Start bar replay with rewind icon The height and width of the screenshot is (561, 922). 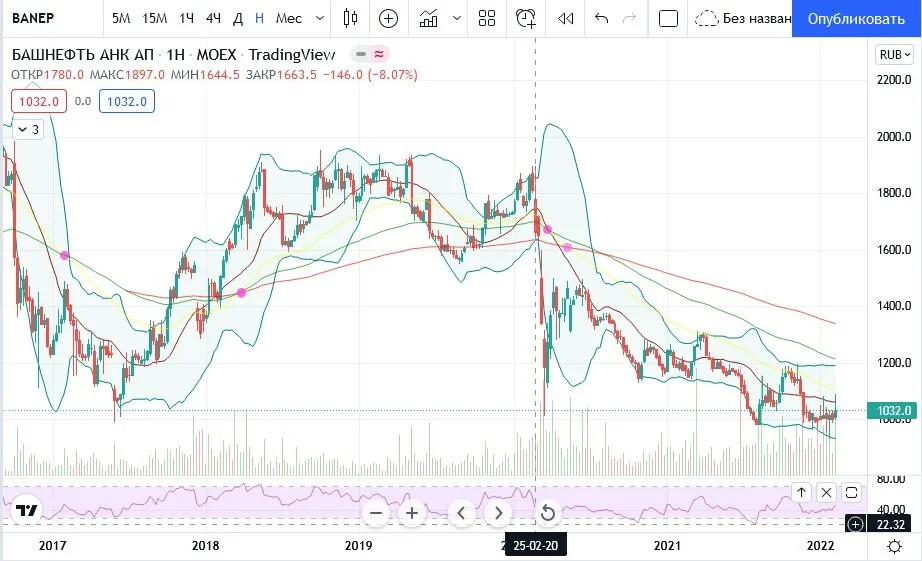[x=566, y=18]
